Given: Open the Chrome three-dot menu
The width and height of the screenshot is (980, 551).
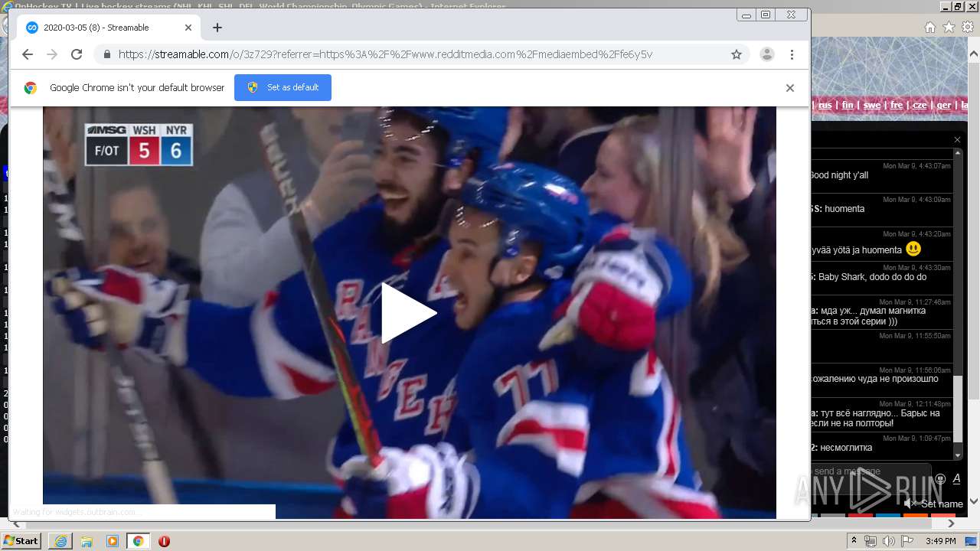Looking at the screenshot, I should coord(792,54).
